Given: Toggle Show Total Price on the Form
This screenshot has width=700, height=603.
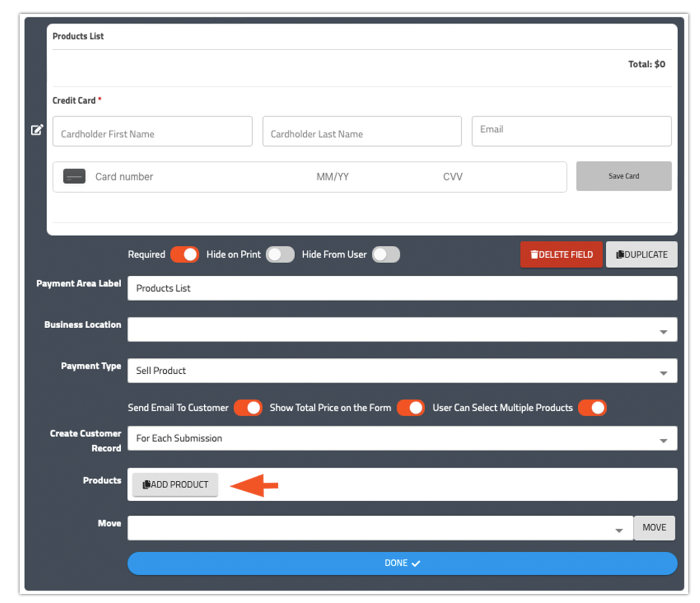Looking at the screenshot, I should coord(411,408).
